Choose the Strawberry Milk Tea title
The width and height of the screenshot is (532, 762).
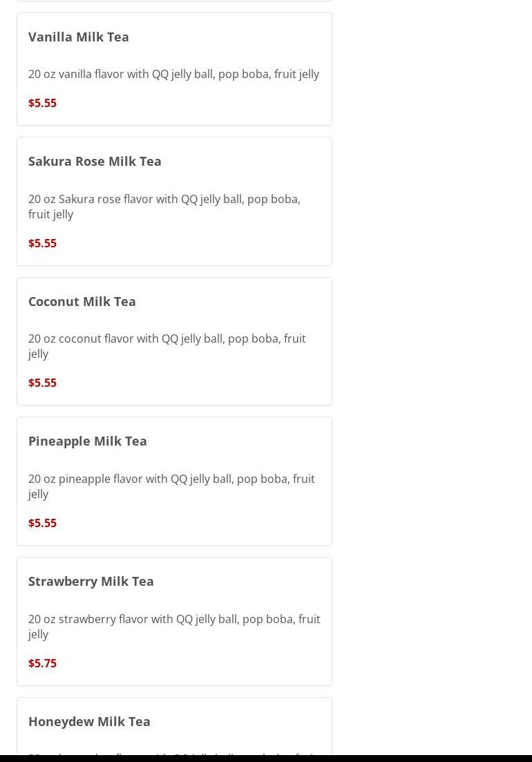[91, 581]
